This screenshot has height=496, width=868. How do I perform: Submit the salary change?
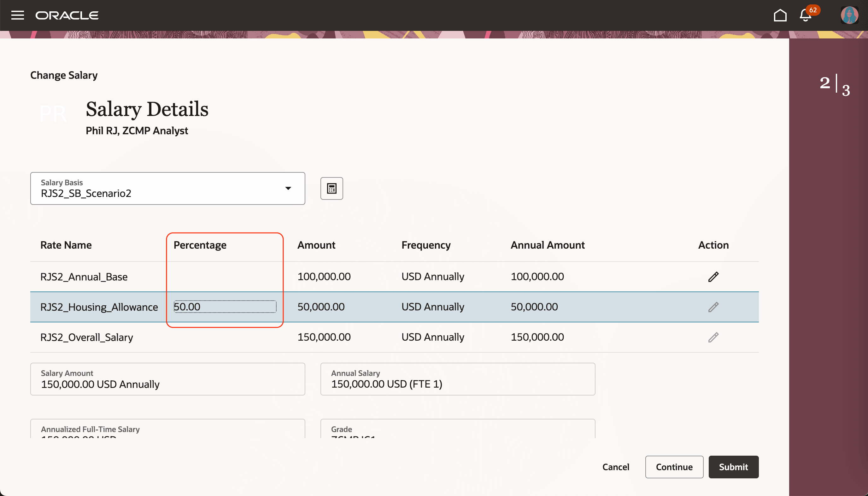tap(733, 467)
